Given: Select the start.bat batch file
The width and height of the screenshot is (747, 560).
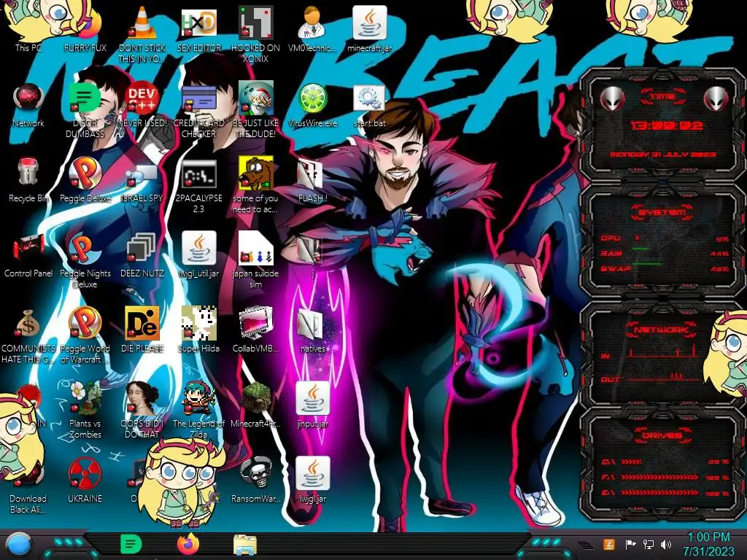Looking at the screenshot, I should [369, 105].
